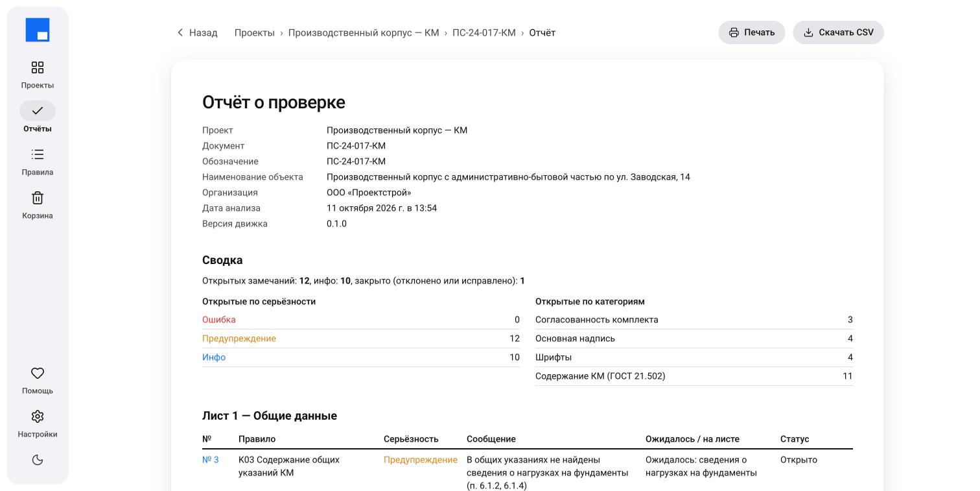The image size is (980, 491).
Task: Open the Отчёты sidebar section
Action: [38, 118]
